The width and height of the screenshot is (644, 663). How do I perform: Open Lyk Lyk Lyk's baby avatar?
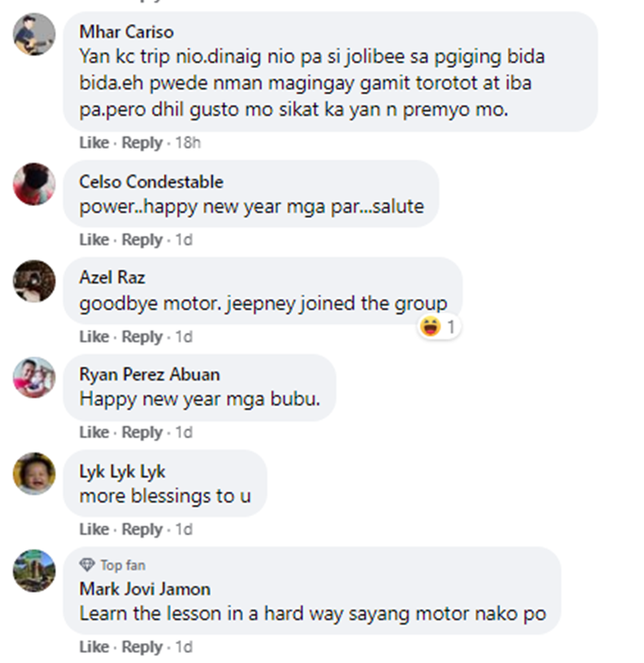pos(34,473)
